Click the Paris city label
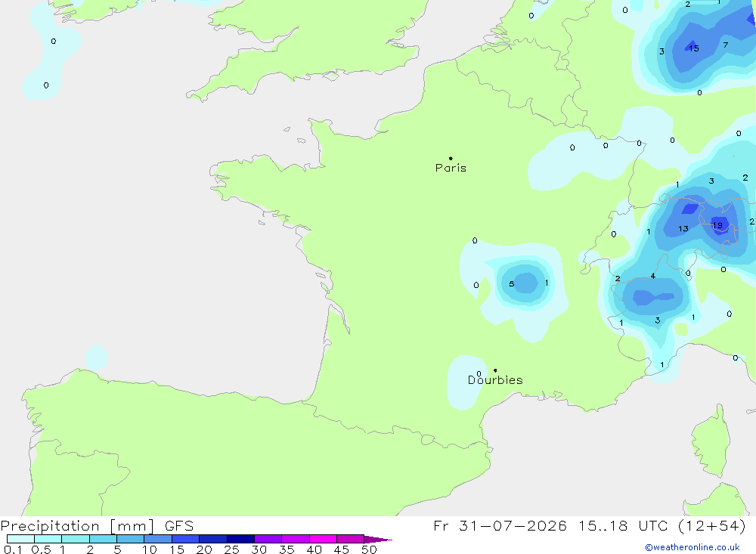Image resolution: width=756 pixels, height=554 pixels. click(451, 168)
